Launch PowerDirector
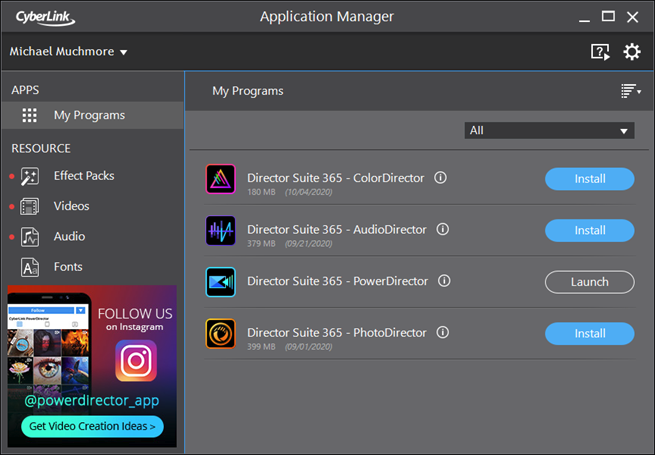This screenshot has height=455, width=655. (x=589, y=282)
